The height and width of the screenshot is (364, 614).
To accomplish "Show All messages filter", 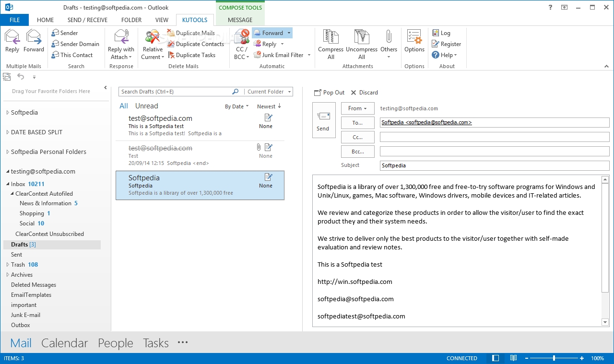I will pos(124,106).
